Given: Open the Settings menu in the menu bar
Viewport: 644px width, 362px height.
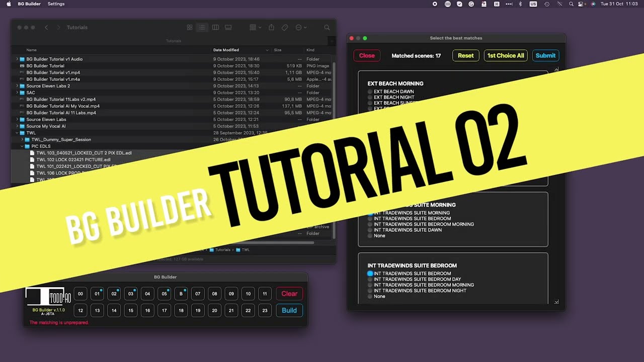Looking at the screenshot, I should coord(56,4).
